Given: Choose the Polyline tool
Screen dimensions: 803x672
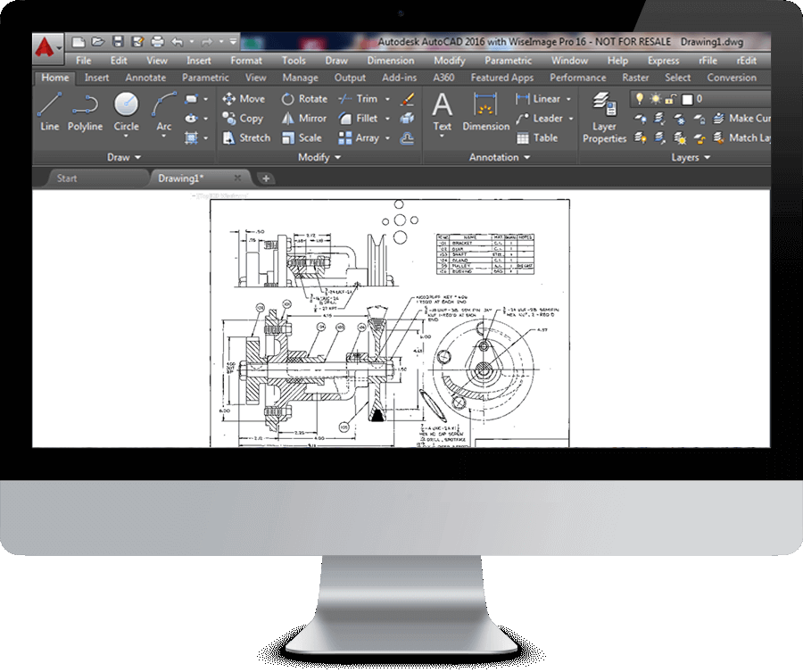Looking at the screenshot, I should [86, 111].
